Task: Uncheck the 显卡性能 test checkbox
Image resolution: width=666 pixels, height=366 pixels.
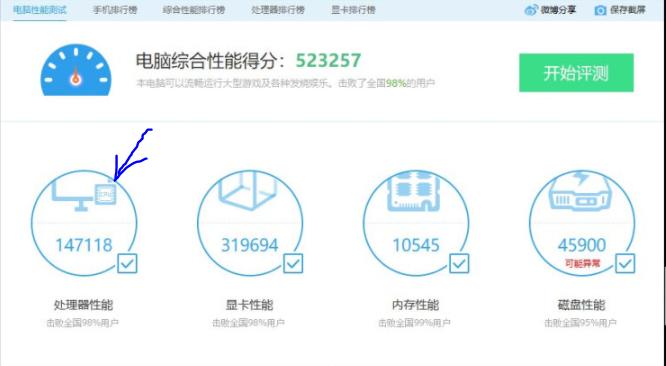Action: tap(293, 264)
